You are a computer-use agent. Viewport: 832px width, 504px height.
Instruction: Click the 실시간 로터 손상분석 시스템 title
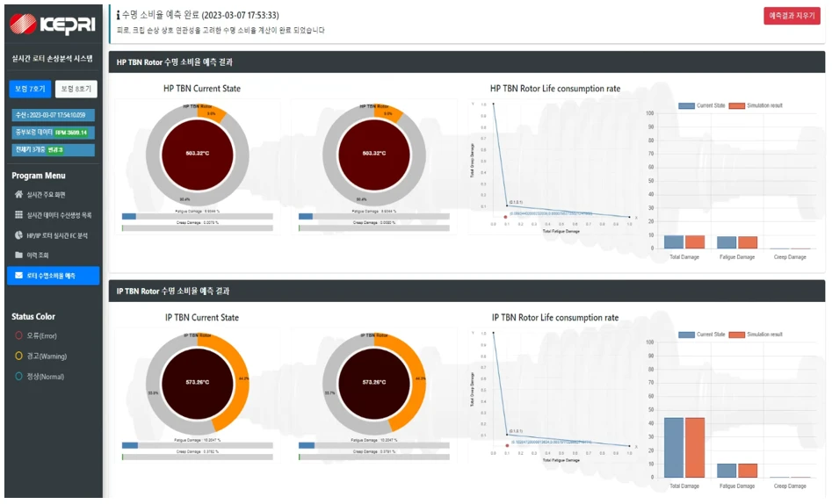tap(53, 58)
